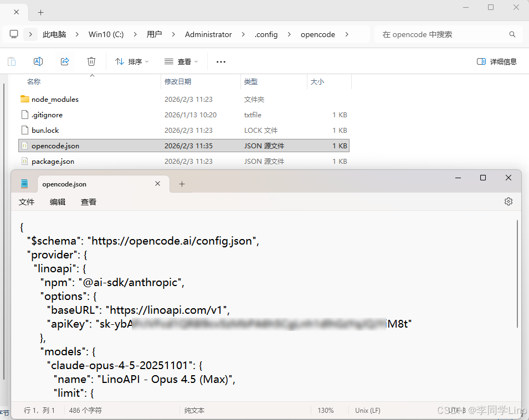Open the 排序 sort dropdown

tap(132, 61)
